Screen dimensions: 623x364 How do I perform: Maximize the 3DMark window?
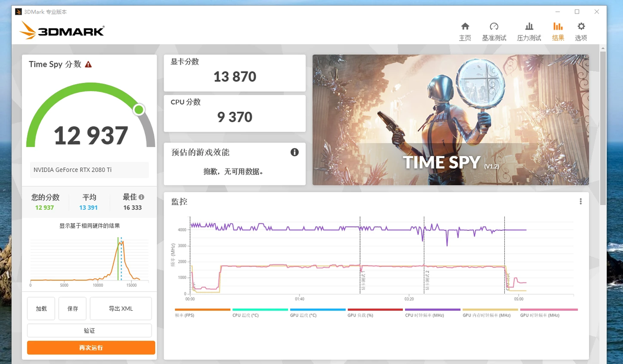[577, 12]
